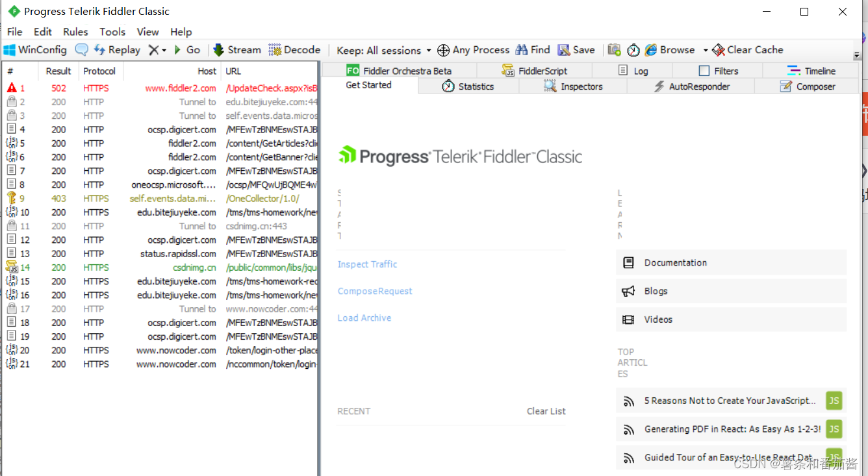The height and width of the screenshot is (476, 868).
Task: Open the Filters tab
Action: (719, 71)
